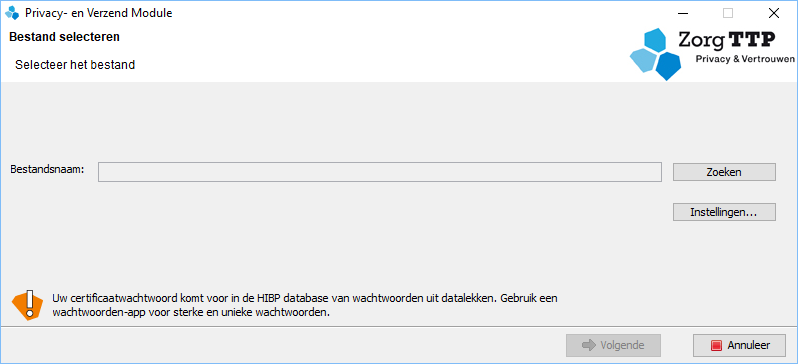Click the HIBP certificate password warning text

305,305
